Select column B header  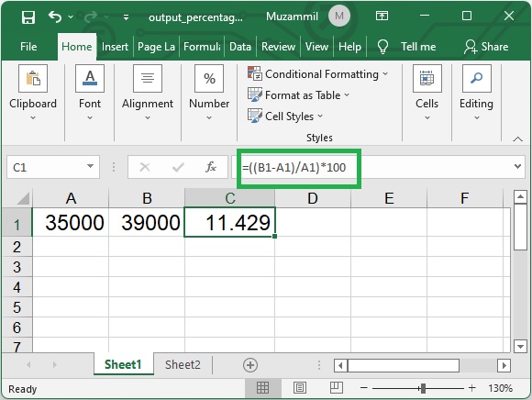pos(147,198)
